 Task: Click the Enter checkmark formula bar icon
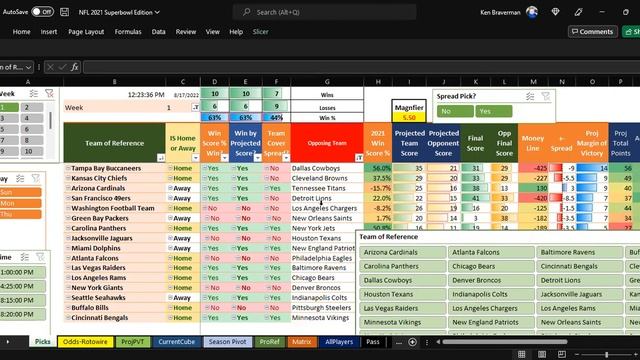click(62, 67)
